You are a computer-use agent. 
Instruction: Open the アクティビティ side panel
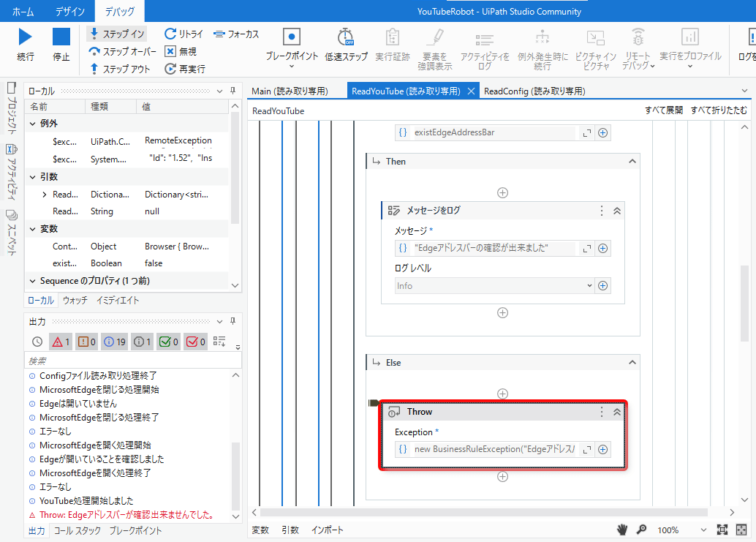click(12, 172)
